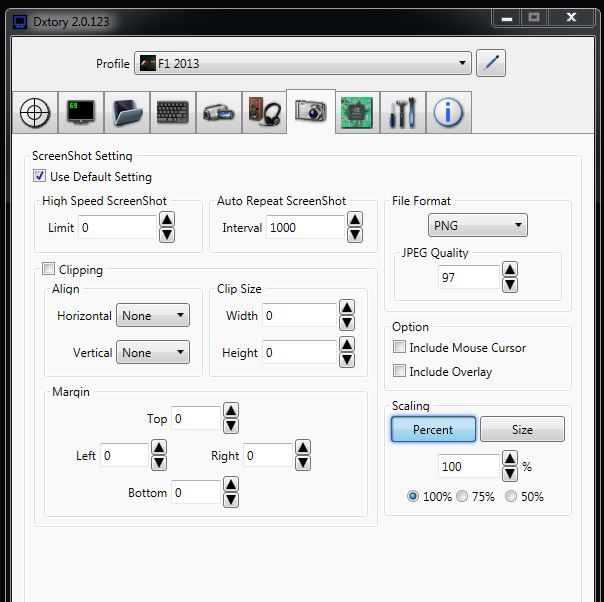Screen dimensions: 604x602
Task: Click the Dxtory title bar app icon
Action: pos(20,22)
